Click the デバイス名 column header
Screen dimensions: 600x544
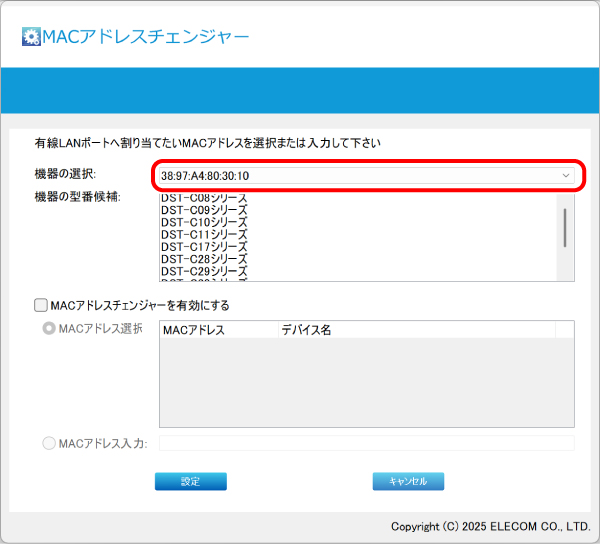coord(417,330)
